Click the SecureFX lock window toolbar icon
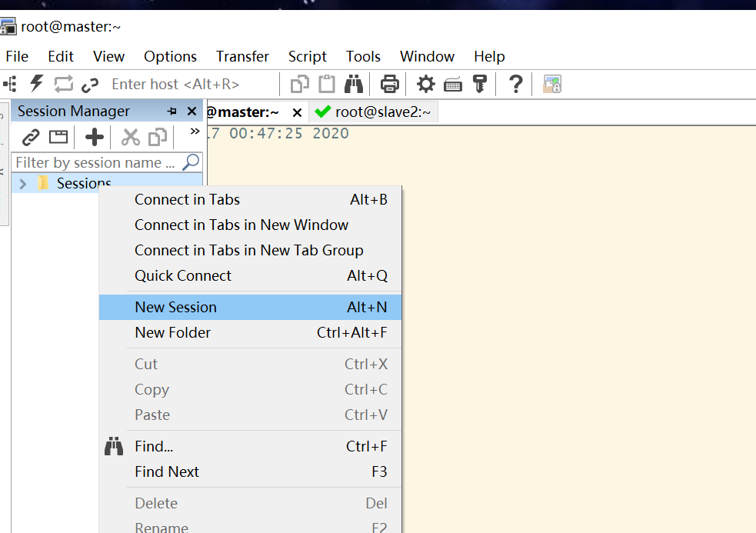 pos(552,84)
